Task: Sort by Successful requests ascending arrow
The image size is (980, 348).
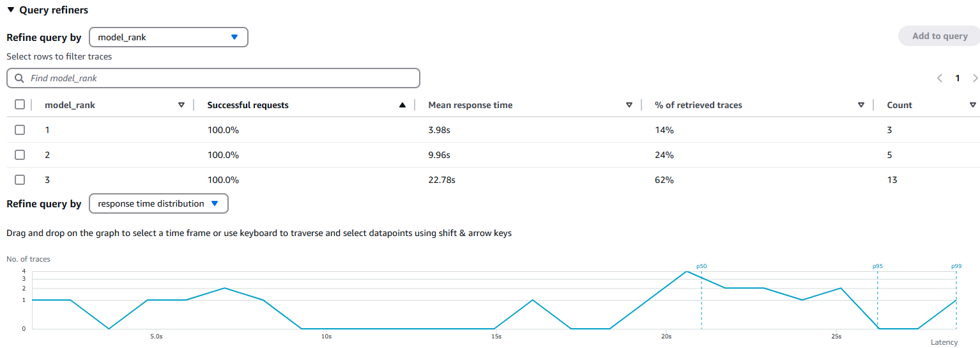Action: click(402, 105)
